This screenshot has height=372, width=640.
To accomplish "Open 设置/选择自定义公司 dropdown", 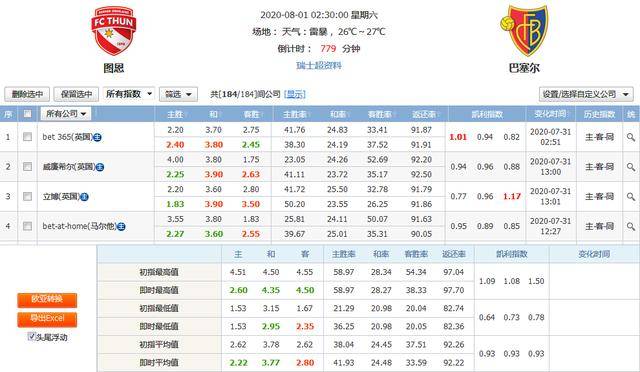I will pos(586,94).
